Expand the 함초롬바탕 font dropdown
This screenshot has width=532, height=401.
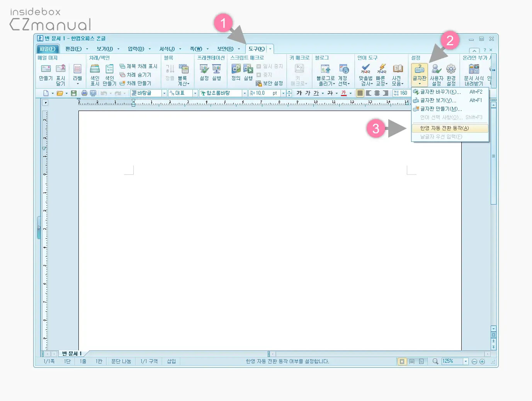pyautogui.click(x=245, y=93)
